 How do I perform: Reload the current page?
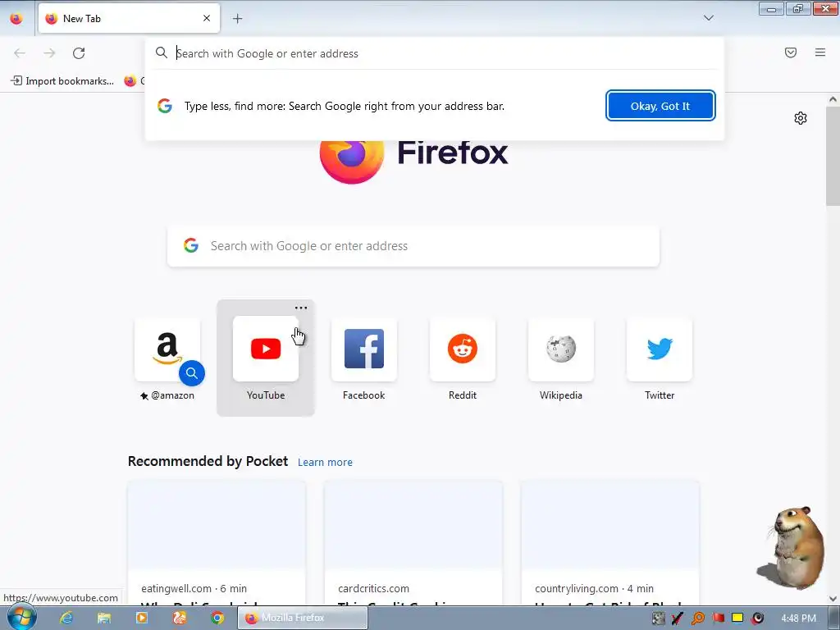point(79,53)
